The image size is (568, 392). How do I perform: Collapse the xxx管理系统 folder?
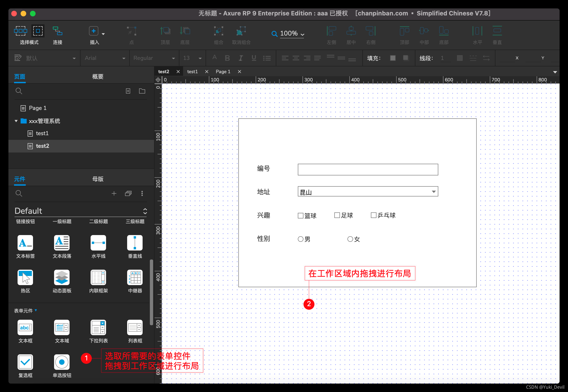tap(16, 121)
